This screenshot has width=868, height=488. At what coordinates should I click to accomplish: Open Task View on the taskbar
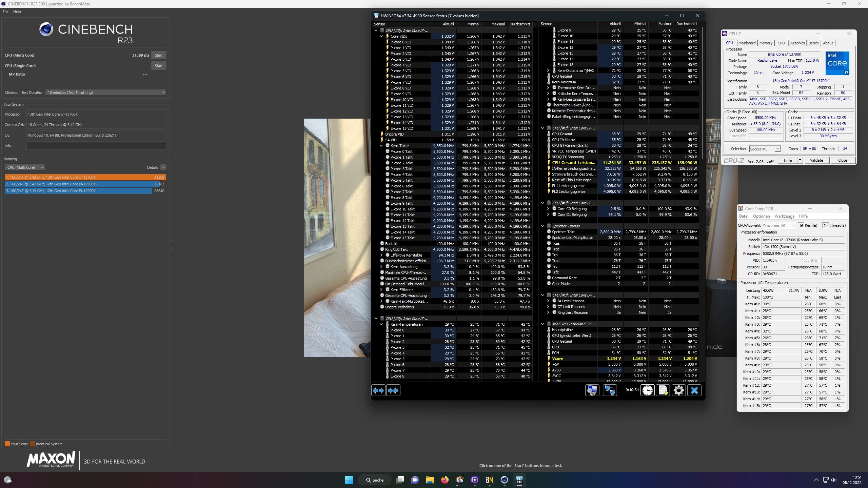[400, 480]
